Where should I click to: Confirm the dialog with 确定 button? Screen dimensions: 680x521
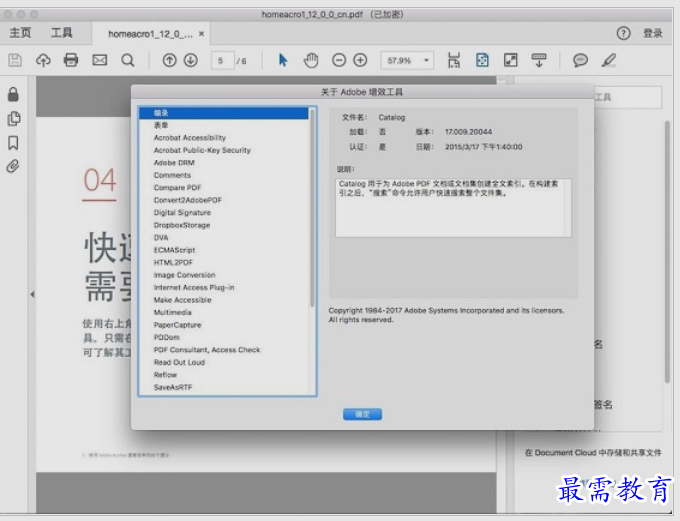[x=362, y=414]
